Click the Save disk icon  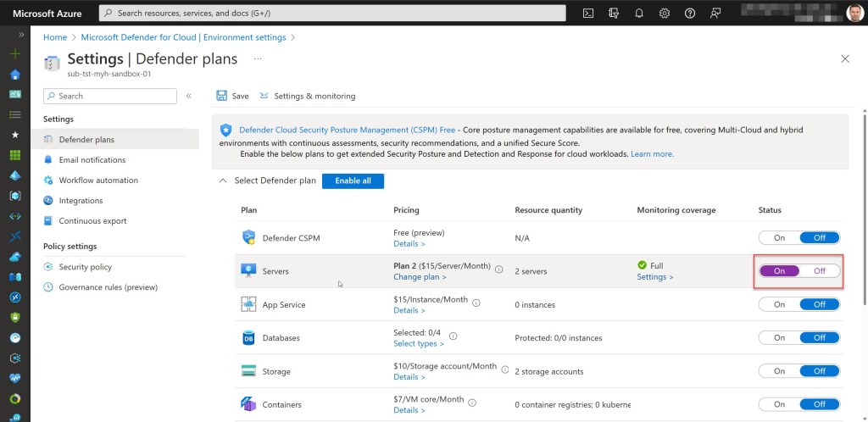221,96
